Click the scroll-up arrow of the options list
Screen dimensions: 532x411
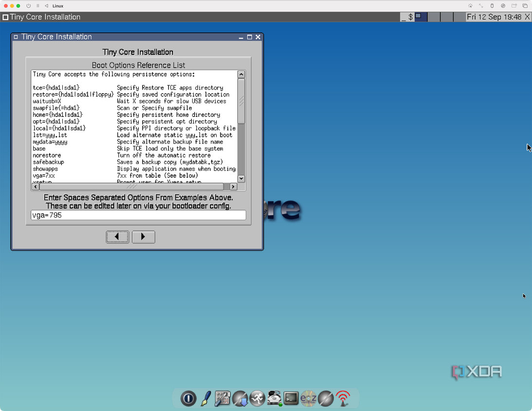pos(241,75)
